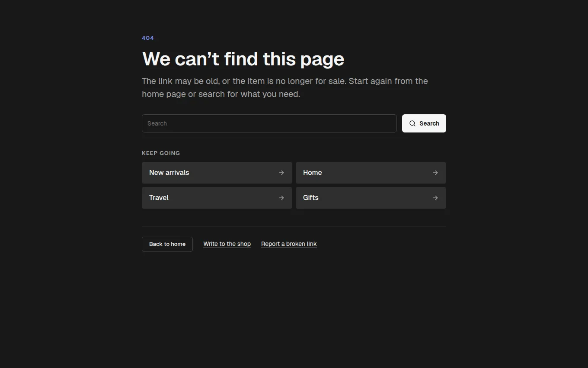Viewport: 588px width, 368px height.
Task: Focus the Search input field
Action: (269, 123)
